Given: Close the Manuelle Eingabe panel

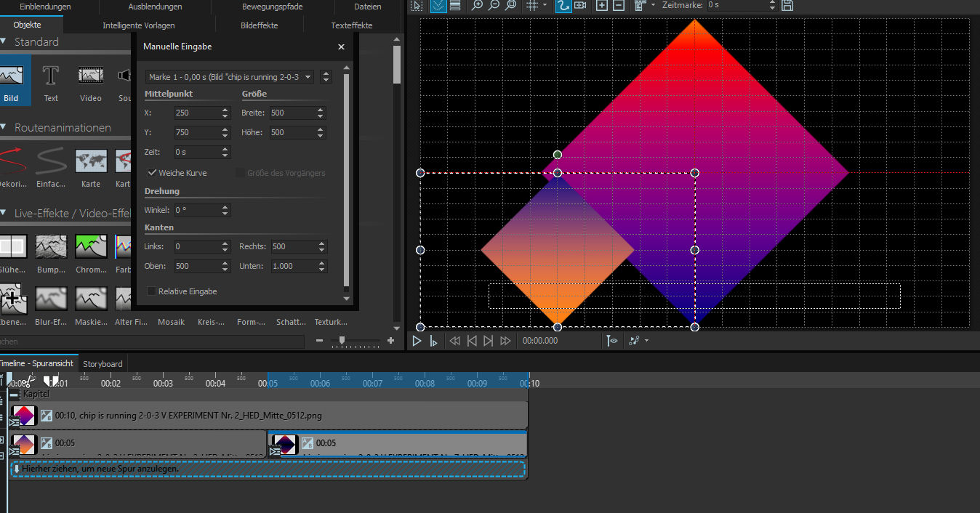Looking at the screenshot, I should click(341, 47).
